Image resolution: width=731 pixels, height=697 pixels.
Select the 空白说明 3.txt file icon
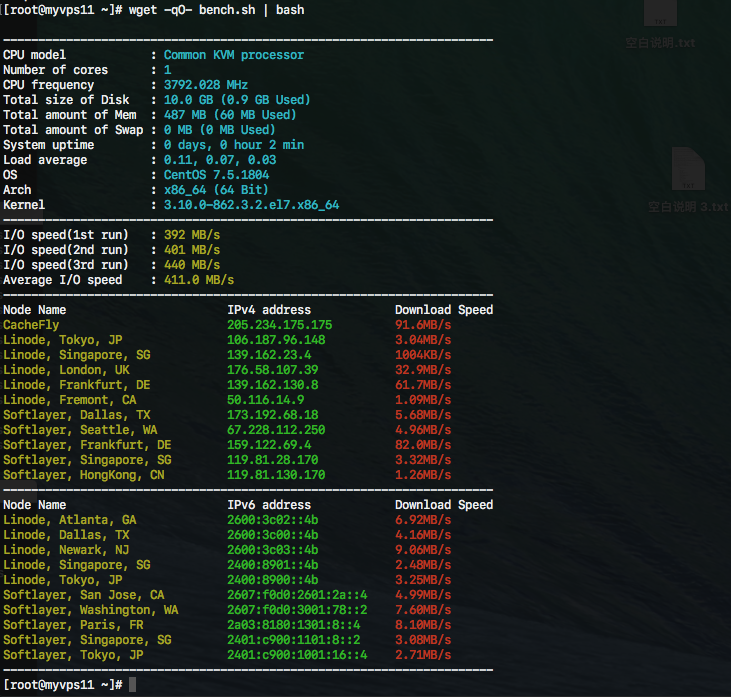click(x=687, y=170)
